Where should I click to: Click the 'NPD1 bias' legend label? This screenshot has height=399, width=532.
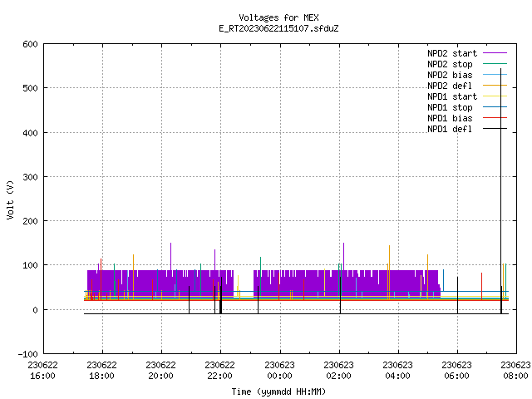tap(450, 118)
